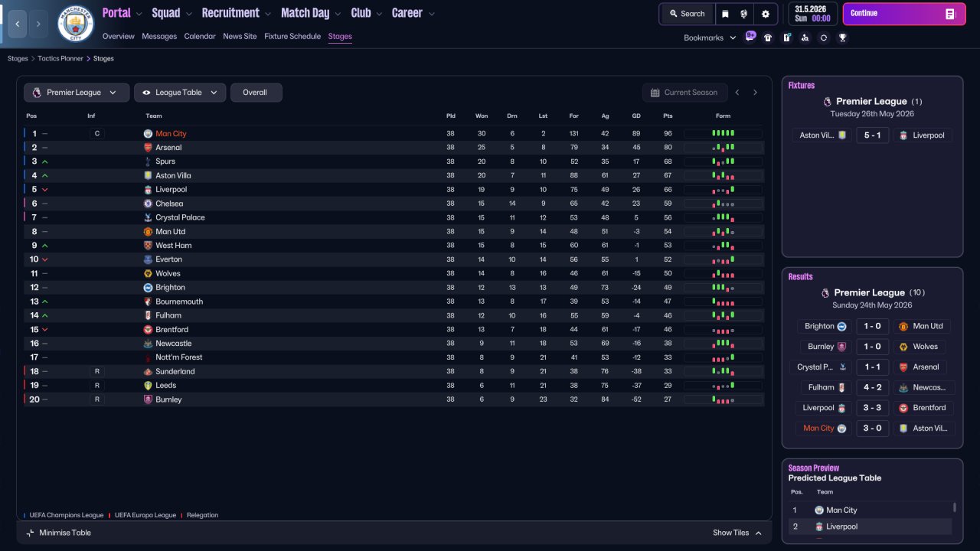Image resolution: width=980 pixels, height=551 pixels.
Task: Click the player search scouting icon
Action: pyautogui.click(x=805, y=37)
